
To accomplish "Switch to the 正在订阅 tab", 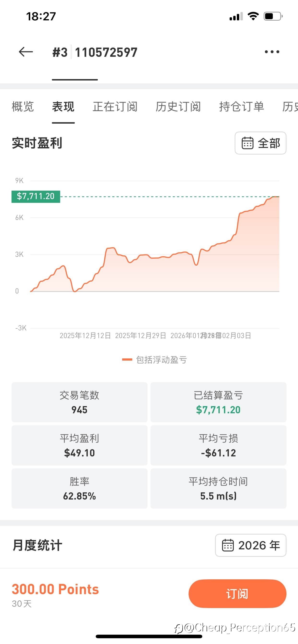I will (115, 107).
